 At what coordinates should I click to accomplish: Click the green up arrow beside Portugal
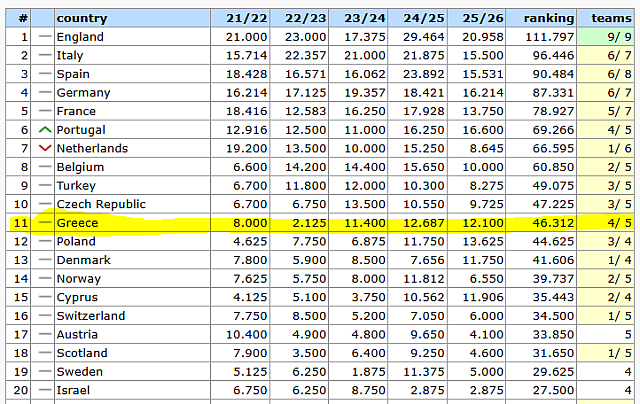44,130
